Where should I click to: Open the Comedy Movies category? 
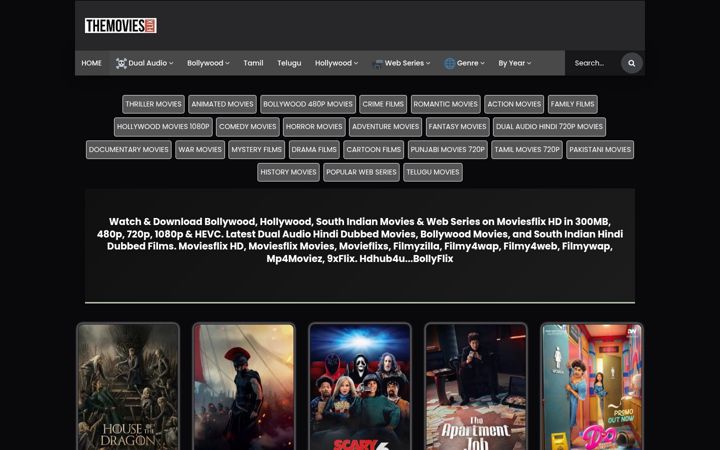click(x=248, y=127)
